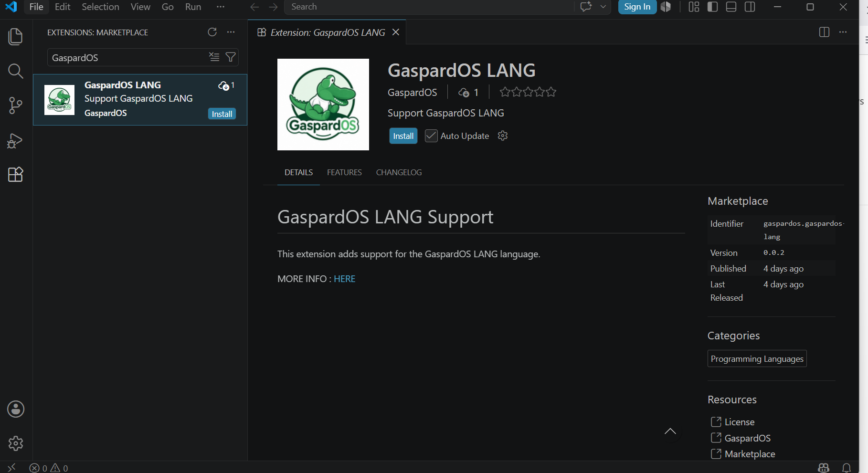
Task: Open the Marketplace resource link
Action: [750, 454]
